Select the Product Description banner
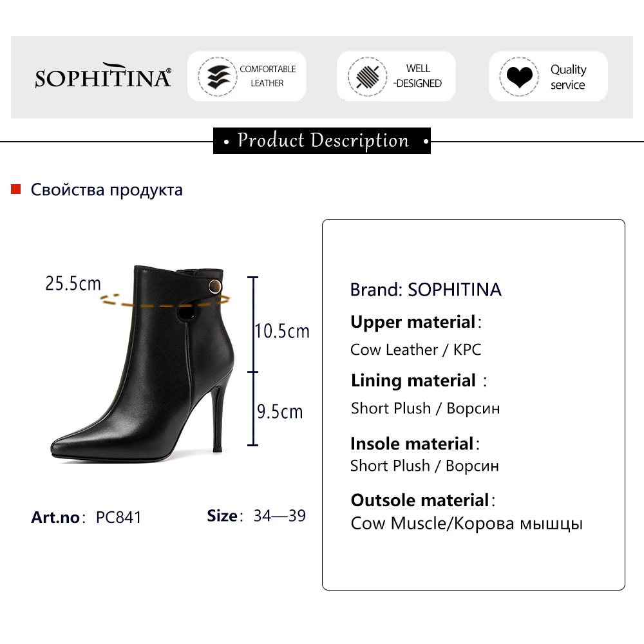644x644 pixels. [322, 140]
